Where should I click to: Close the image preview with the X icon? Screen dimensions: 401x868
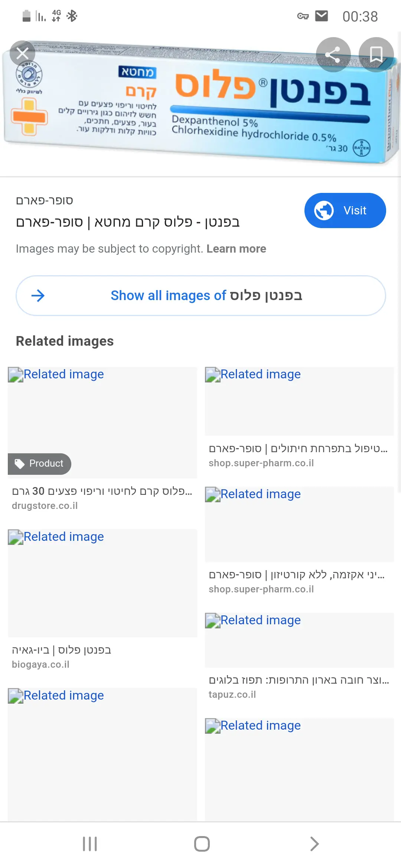(22, 53)
